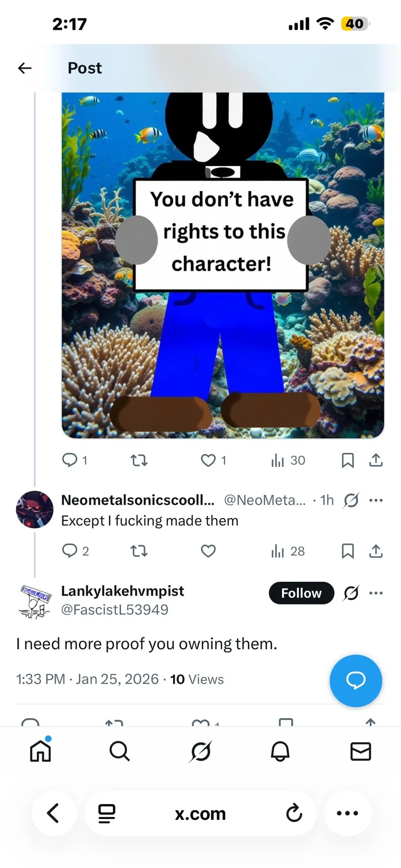The height and width of the screenshot is (868, 401).
Task: Repost the coral reef image post
Action: (139, 460)
